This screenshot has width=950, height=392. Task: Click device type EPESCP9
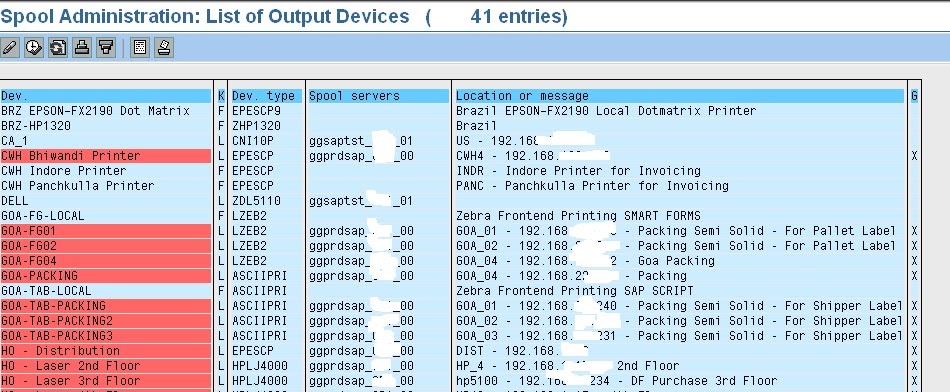pyautogui.click(x=257, y=111)
